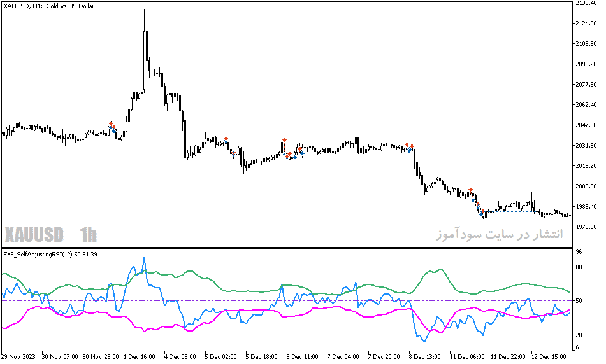Click the top of the tallest candle wick near 2124

coord(144,10)
